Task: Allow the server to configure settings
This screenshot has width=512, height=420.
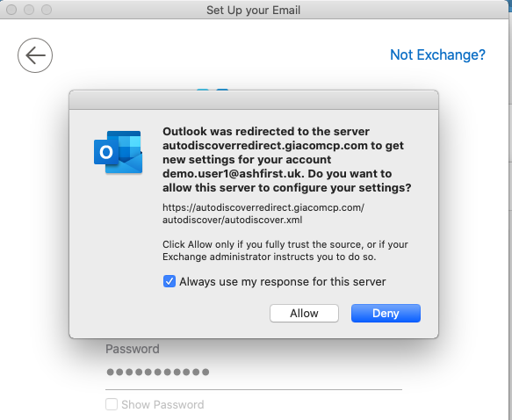Action: 304,313
